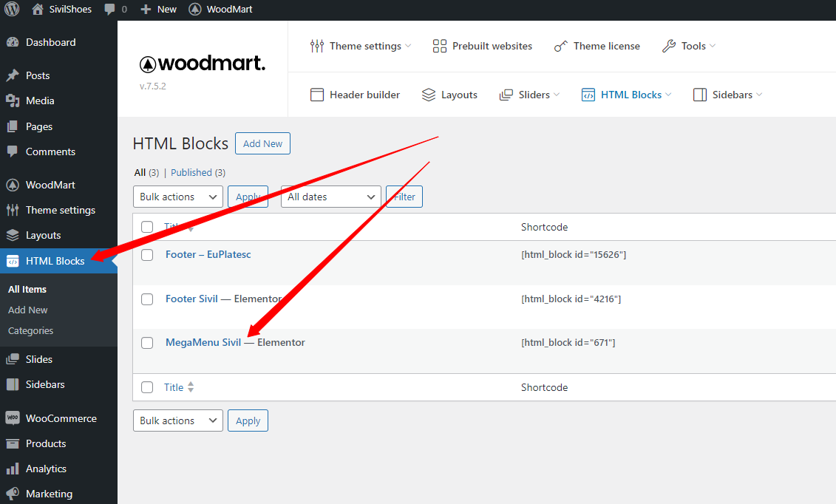Check the Footer Sivil row checkbox
This screenshot has height=504, width=836.
(x=147, y=299)
